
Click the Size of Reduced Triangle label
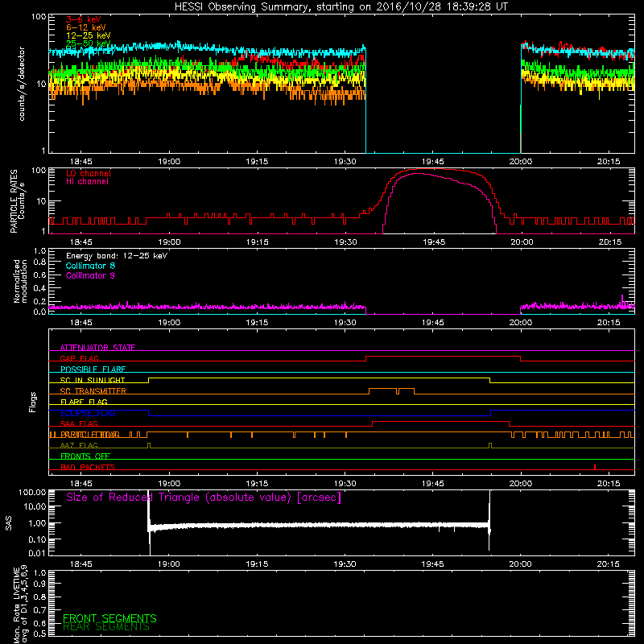point(204,497)
